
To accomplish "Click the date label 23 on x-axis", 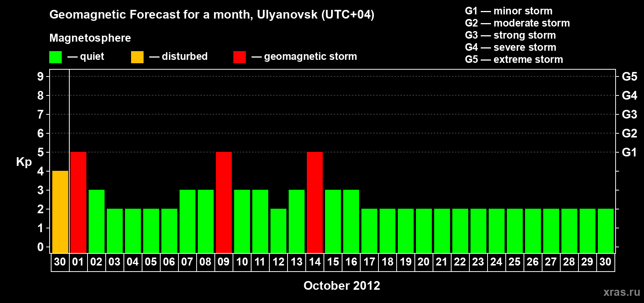I will pyautogui.click(x=478, y=262).
